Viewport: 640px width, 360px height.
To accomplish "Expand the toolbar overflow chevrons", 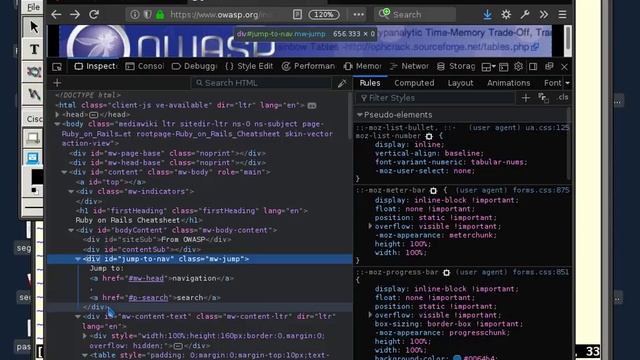I will coord(544,15).
